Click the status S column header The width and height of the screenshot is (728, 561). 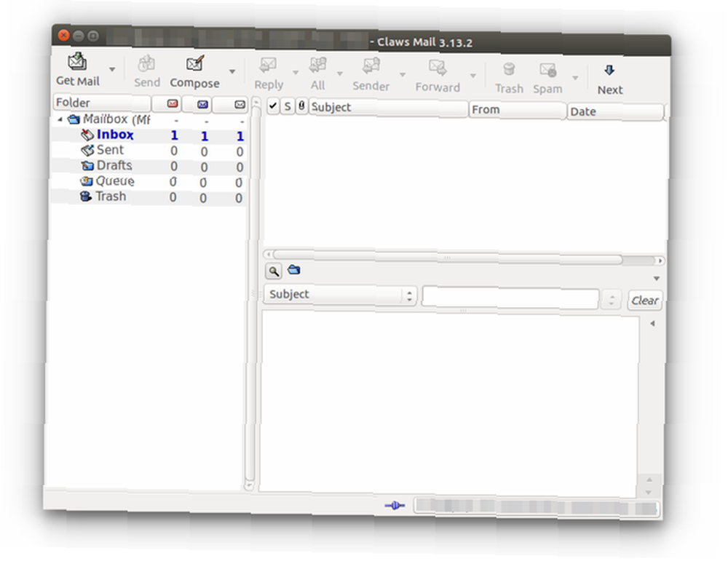tap(288, 106)
